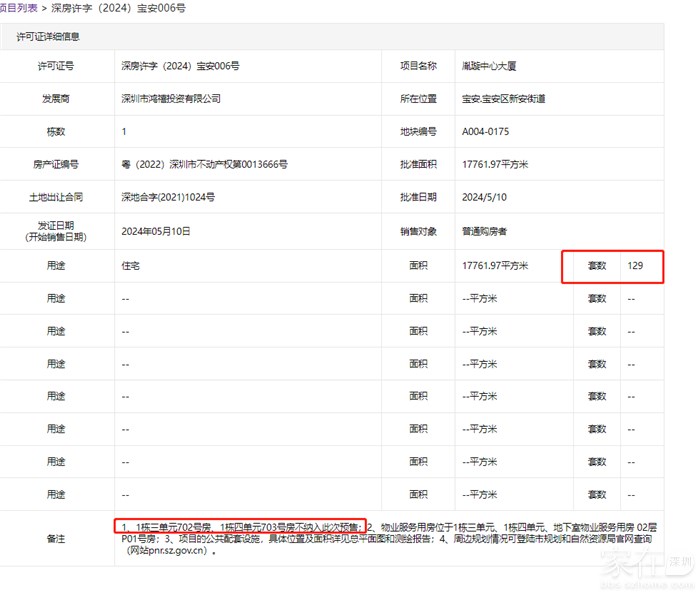Select the 住宅 usage cell
700x592 pixels.
[130, 266]
